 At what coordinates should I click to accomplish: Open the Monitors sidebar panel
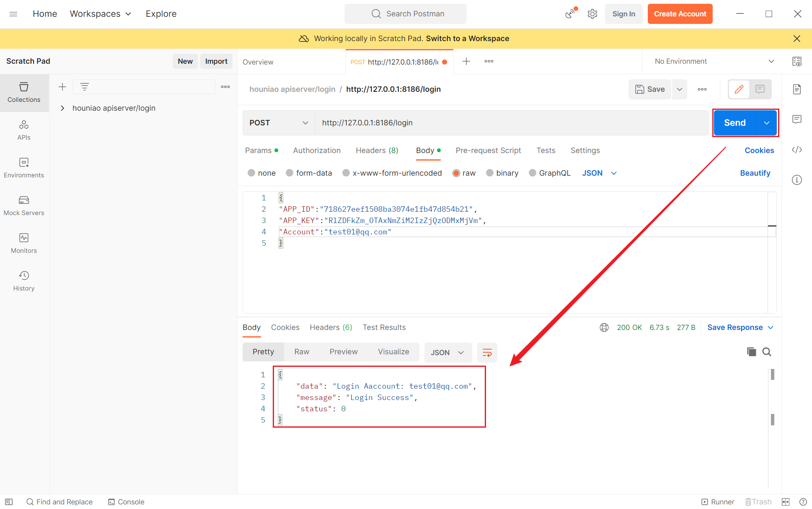(24, 244)
